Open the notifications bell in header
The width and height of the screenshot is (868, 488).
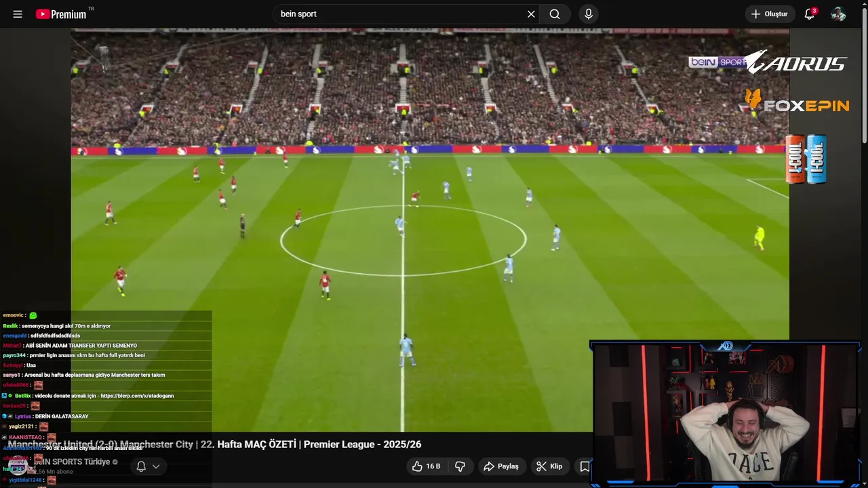809,14
